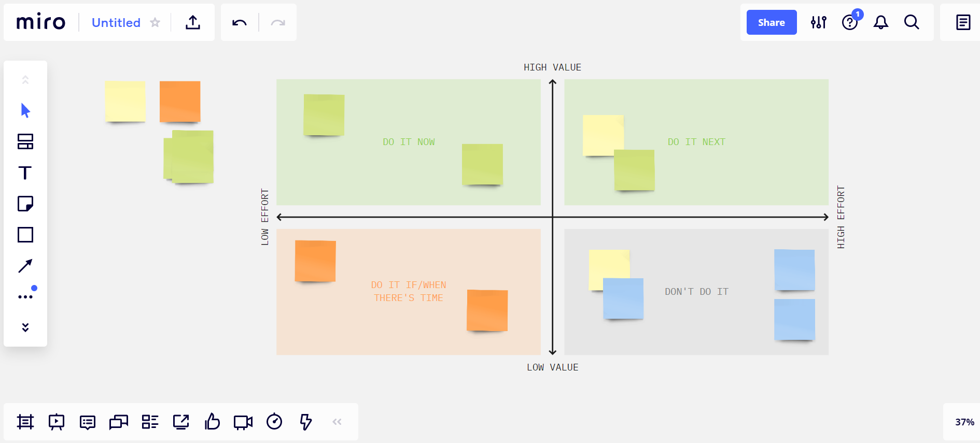Open the voting thumbs-up tool
The width and height of the screenshot is (980, 443).
pos(212,422)
